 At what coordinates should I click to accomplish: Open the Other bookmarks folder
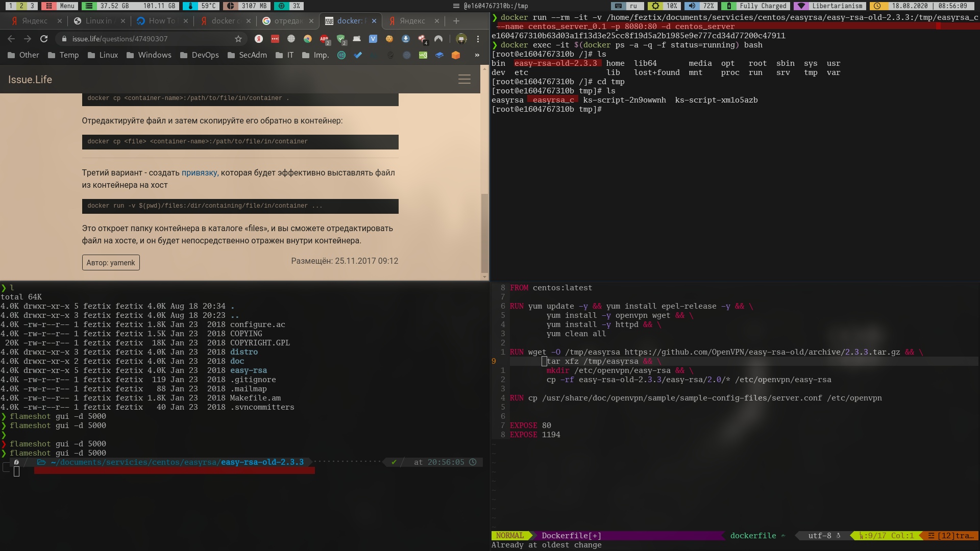click(x=23, y=55)
